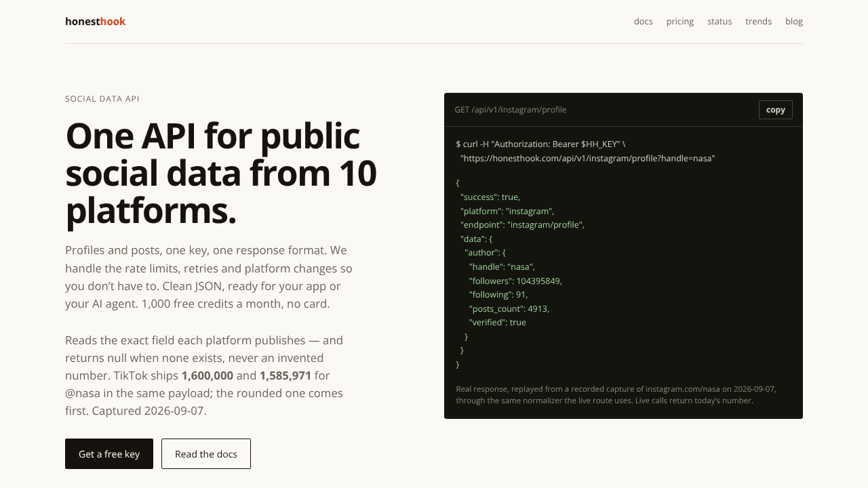
Task: Open the pricing page
Action: tap(680, 21)
